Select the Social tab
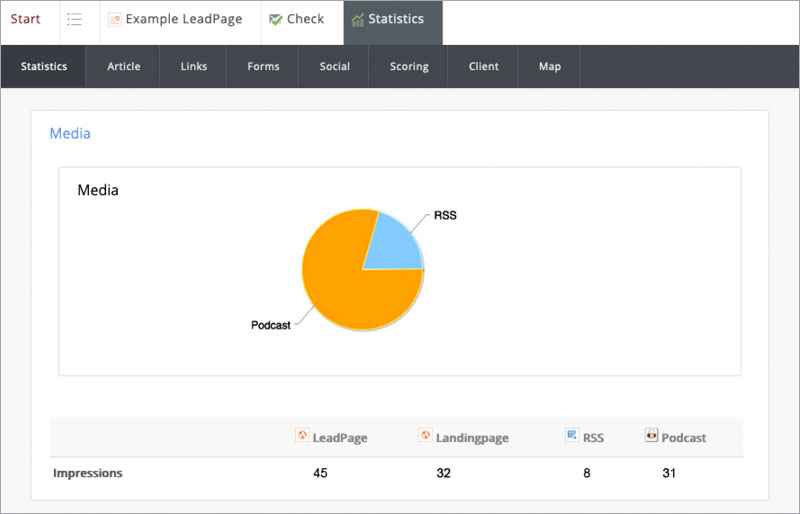 click(x=334, y=67)
